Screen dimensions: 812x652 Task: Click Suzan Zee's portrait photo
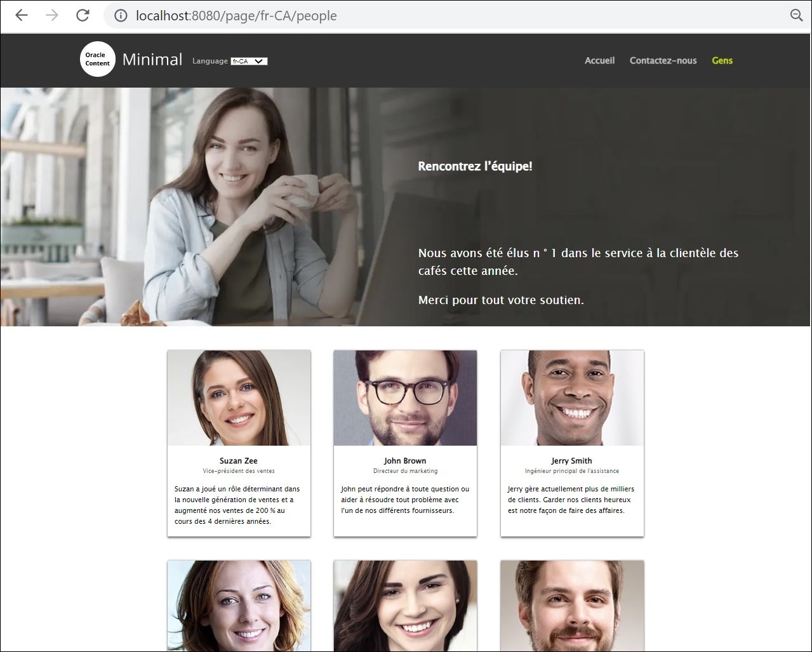click(239, 398)
